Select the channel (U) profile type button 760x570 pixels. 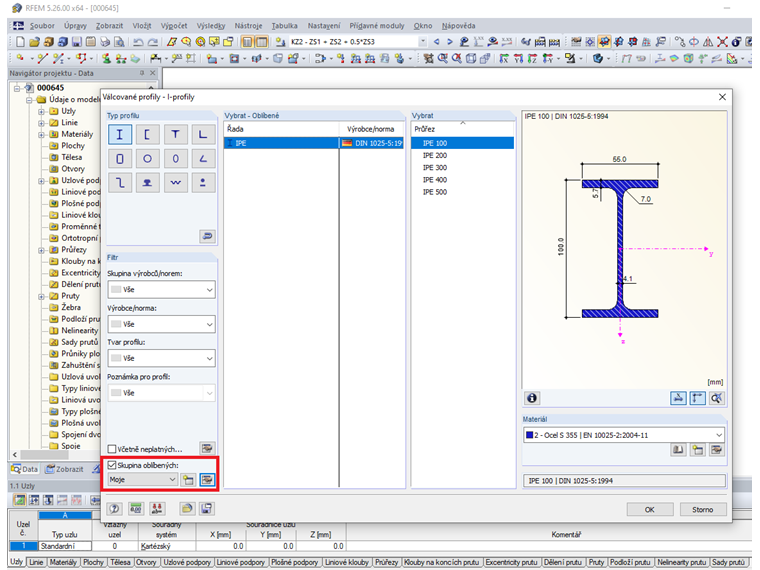pos(147,134)
